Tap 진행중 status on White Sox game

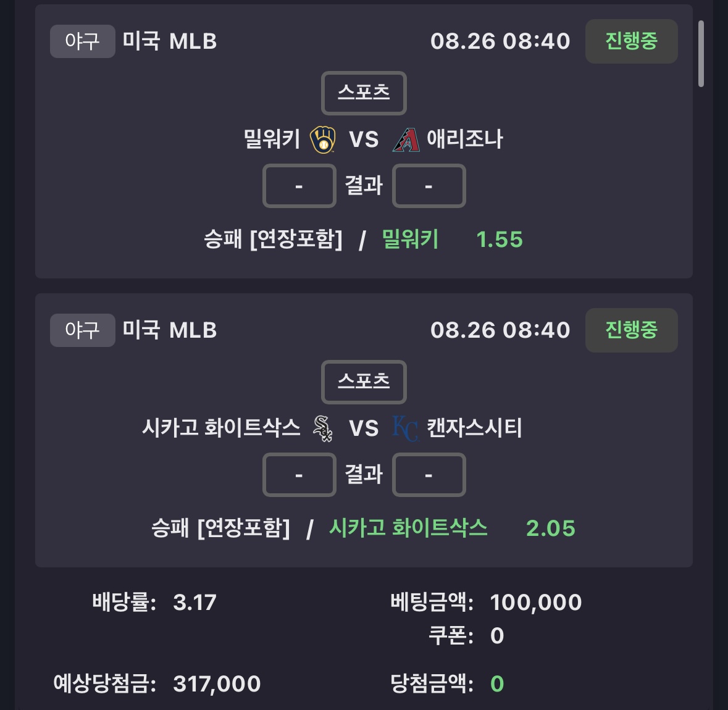tap(632, 330)
